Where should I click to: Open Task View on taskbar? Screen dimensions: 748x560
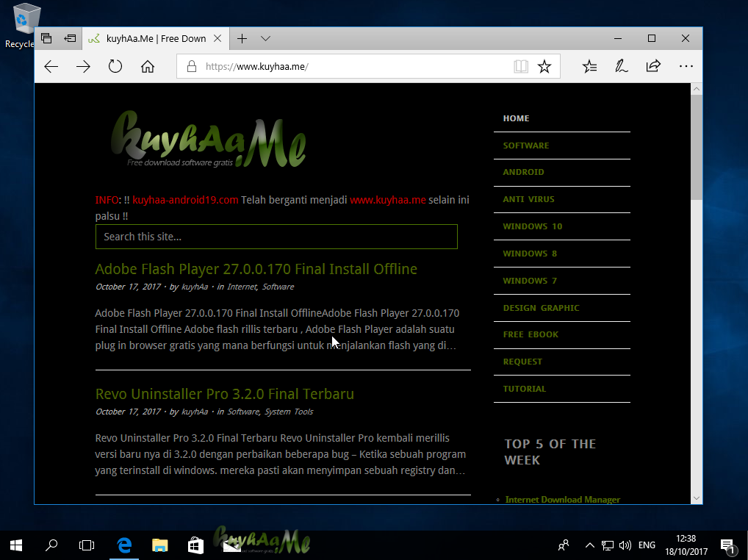(87, 545)
